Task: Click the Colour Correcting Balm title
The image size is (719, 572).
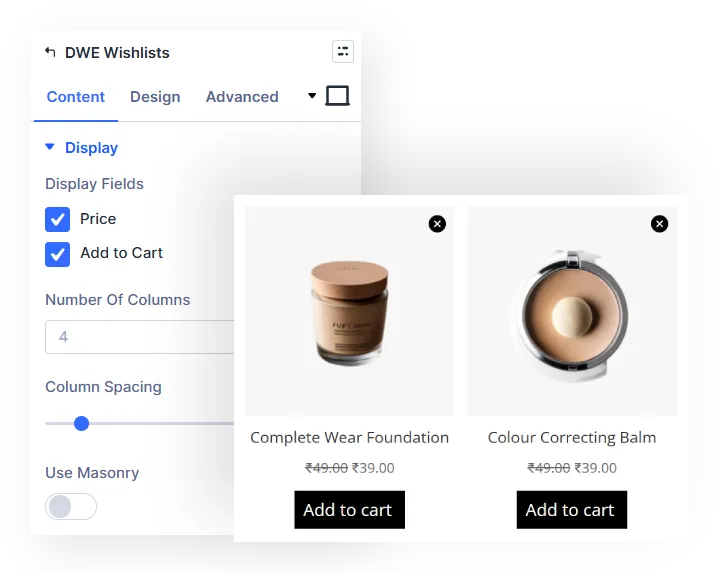Action: (572, 438)
